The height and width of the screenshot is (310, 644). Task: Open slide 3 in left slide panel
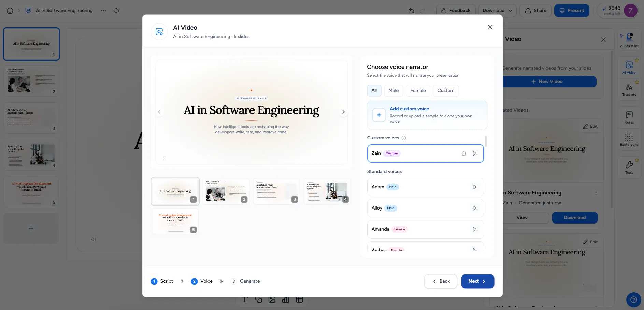[31, 118]
